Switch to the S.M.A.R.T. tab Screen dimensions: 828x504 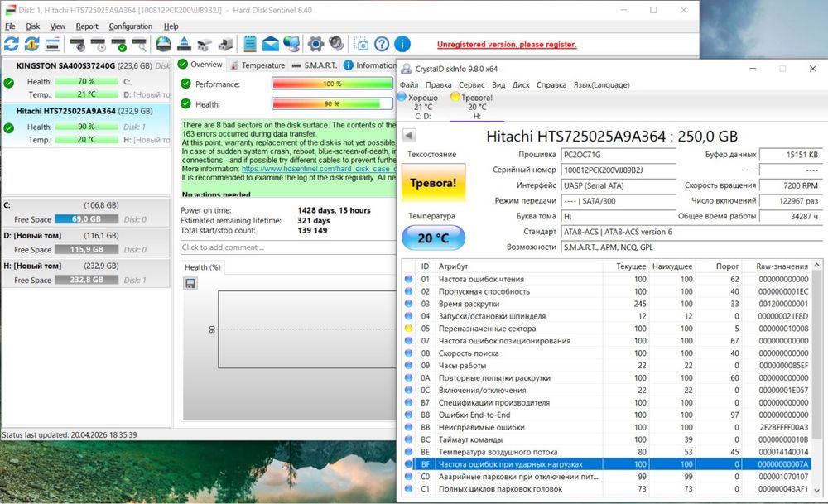[x=314, y=65]
